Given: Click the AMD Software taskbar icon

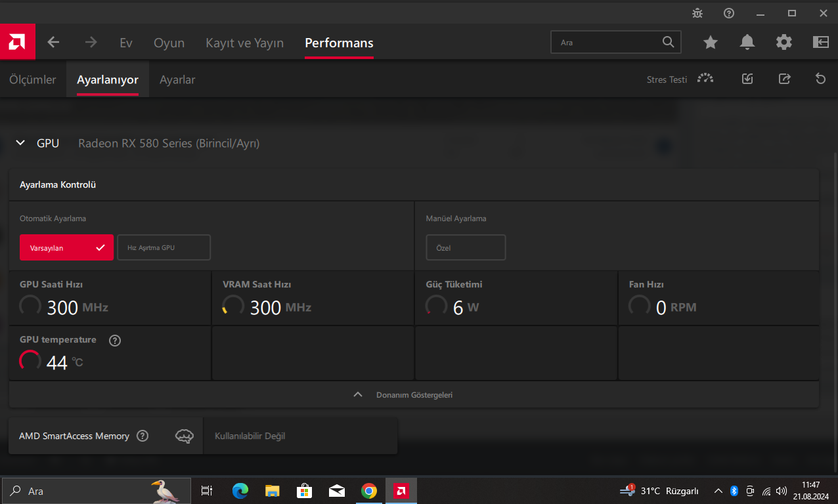Looking at the screenshot, I should click(x=401, y=491).
